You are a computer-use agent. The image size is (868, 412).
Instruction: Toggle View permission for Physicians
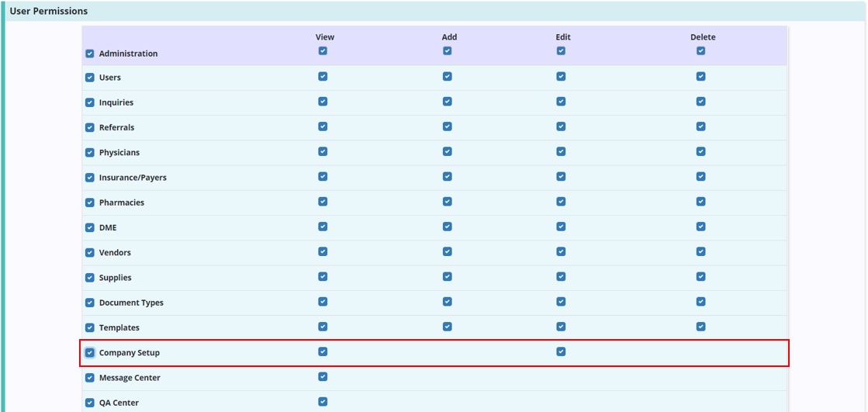(x=323, y=151)
